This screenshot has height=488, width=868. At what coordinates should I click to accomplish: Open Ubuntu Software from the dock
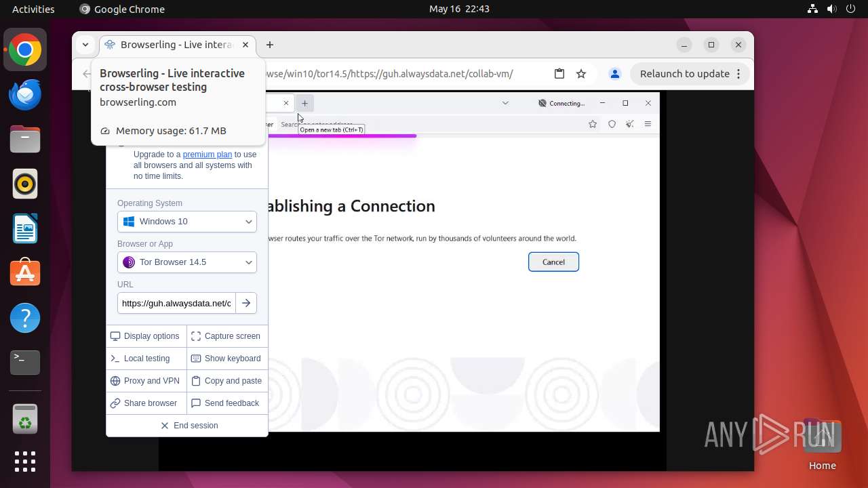pyautogui.click(x=25, y=273)
